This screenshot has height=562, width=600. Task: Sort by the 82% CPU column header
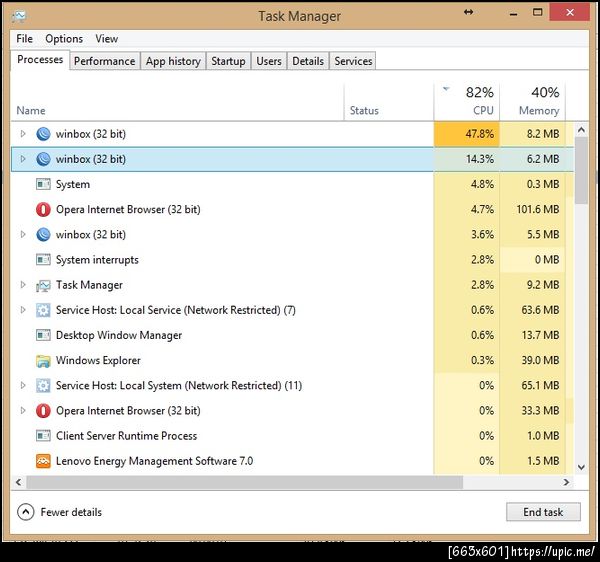(x=467, y=101)
